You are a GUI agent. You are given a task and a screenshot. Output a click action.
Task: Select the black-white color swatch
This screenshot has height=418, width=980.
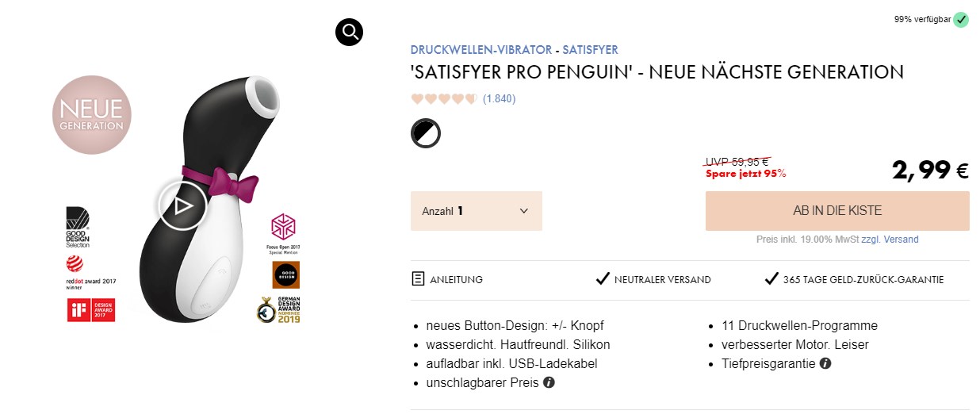click(426, 133)
